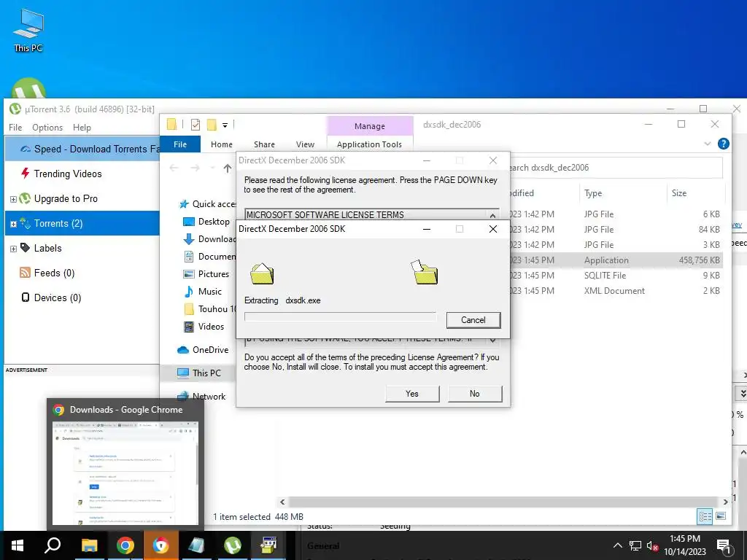The image size is (747, 560).
Task: Select This PC in navigation pane
Action: pos(198,373)
